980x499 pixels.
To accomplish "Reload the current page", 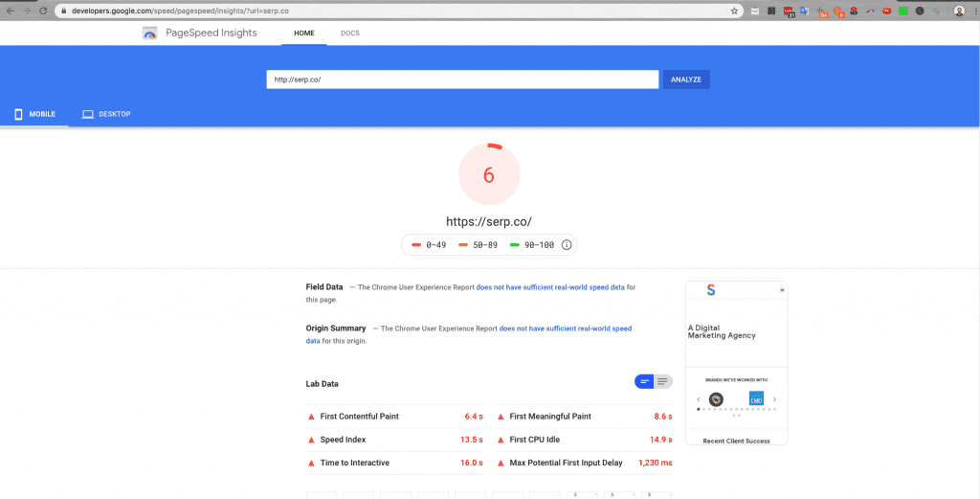I will pos(43,11).
